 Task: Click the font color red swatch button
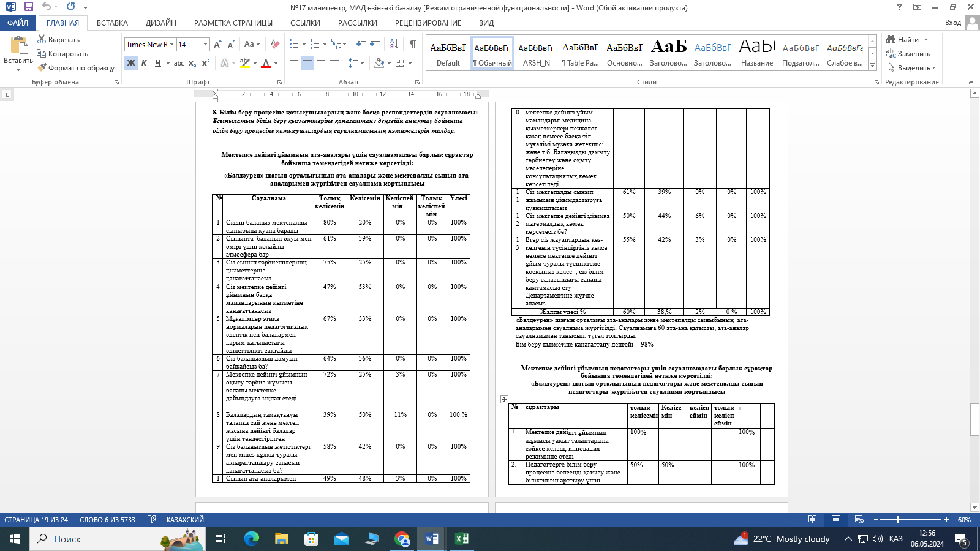pyautogui.click(x=266, y=63)
